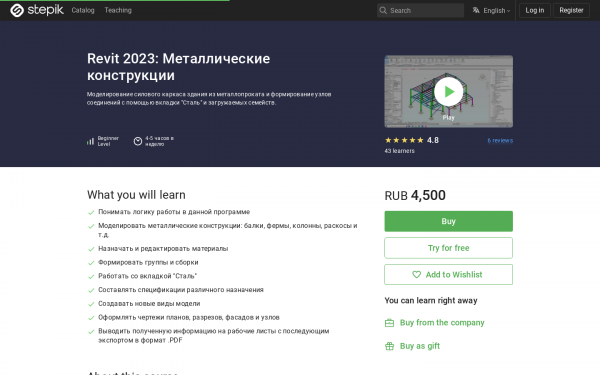Click 'Оформлять чертежи планов, разрезов' item
The height and width of the screenshot is (375, 600).
coord(189,317)
